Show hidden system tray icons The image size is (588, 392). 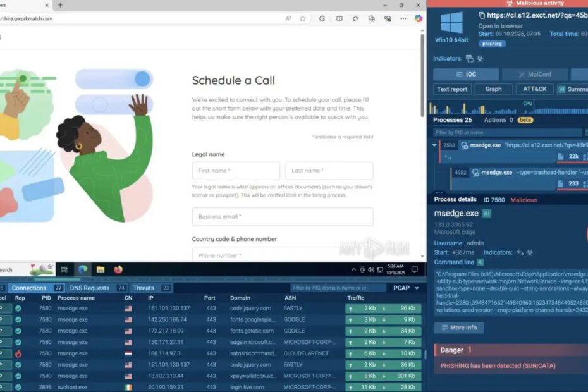(353, 269)
